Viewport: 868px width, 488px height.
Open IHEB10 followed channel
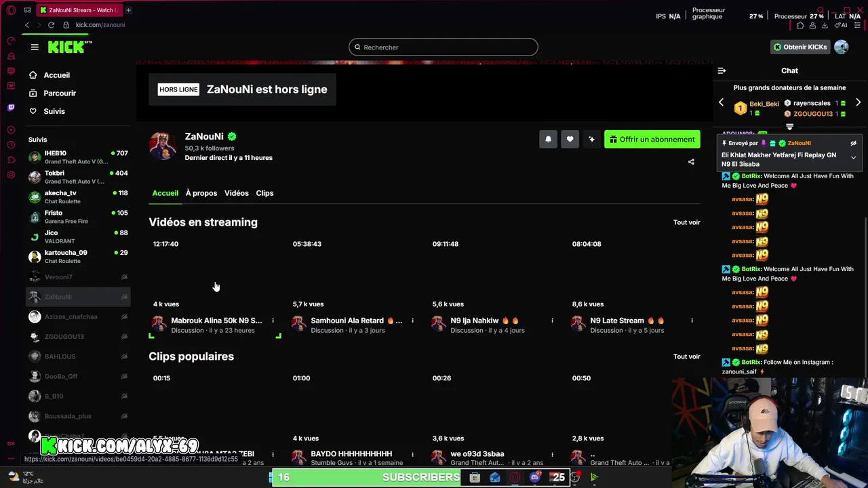point(78,157)
